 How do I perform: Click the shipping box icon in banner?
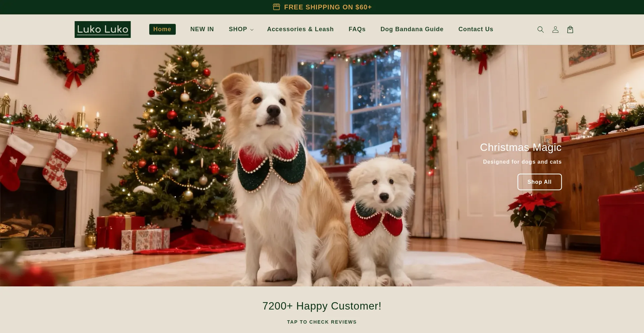[276, 7]
